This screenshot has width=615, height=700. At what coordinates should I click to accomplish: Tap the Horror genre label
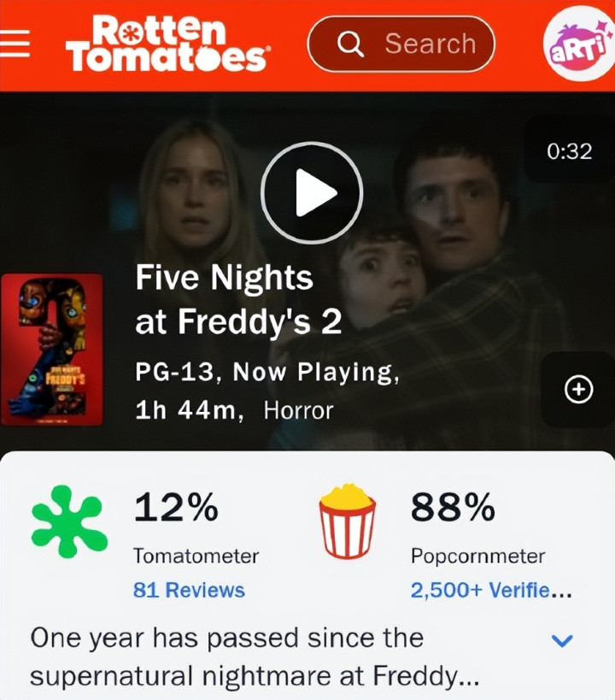coord(297,410)
